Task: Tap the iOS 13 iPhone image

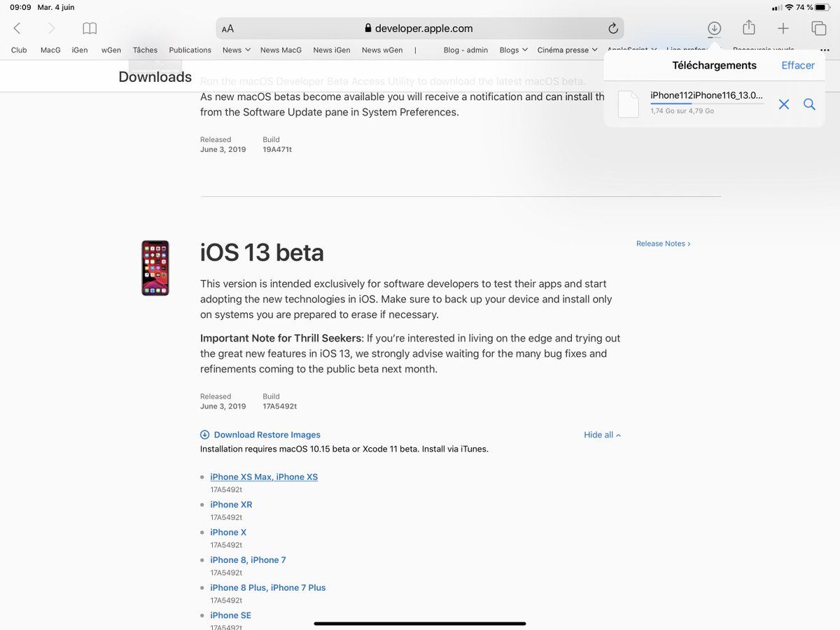Action: (155, 268)
